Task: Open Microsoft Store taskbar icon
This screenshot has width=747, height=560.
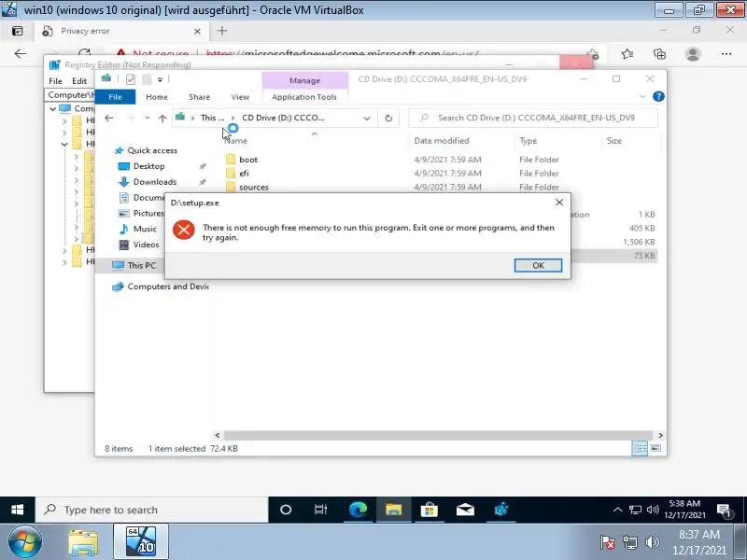Action: [x=430, y=510]
